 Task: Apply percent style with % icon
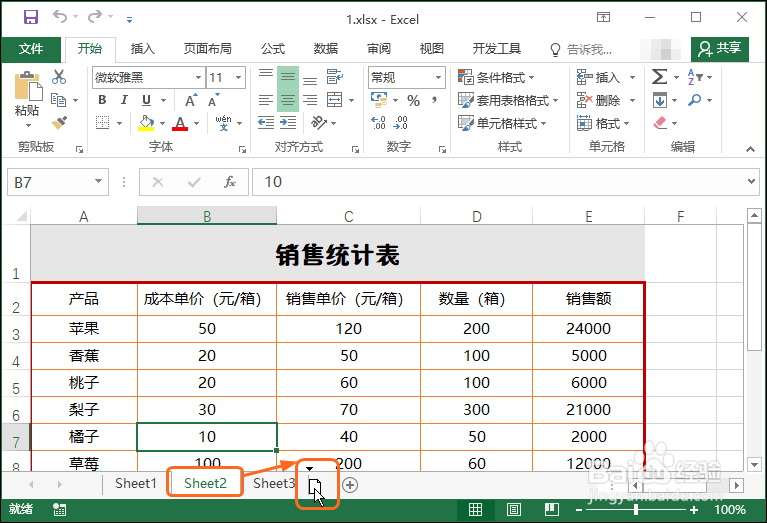click(413, 101)
